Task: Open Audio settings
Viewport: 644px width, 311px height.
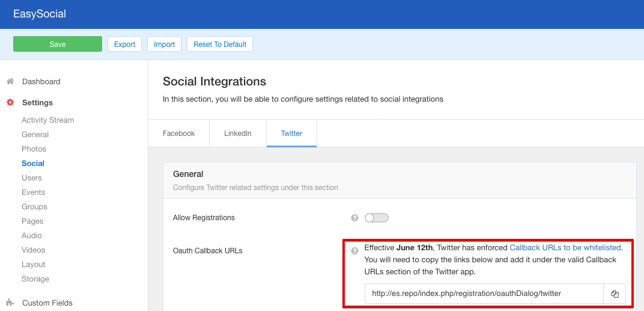Action: (32, 235)
